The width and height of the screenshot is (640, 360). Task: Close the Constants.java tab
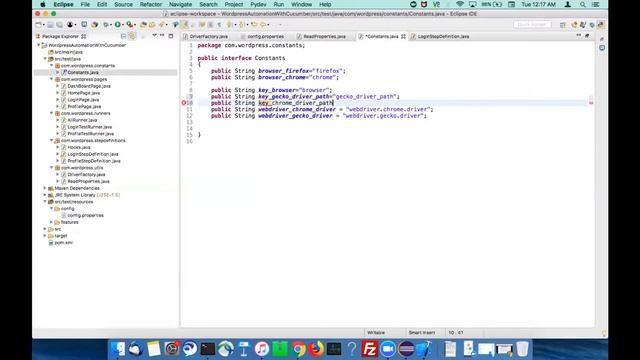403,36
